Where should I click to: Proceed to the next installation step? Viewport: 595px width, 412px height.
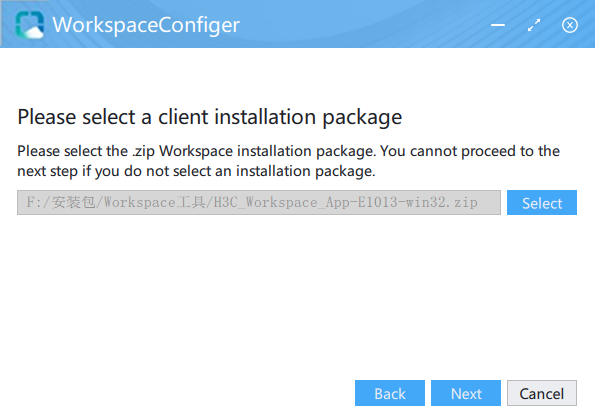pyautogui.click(x=466, y=393)
